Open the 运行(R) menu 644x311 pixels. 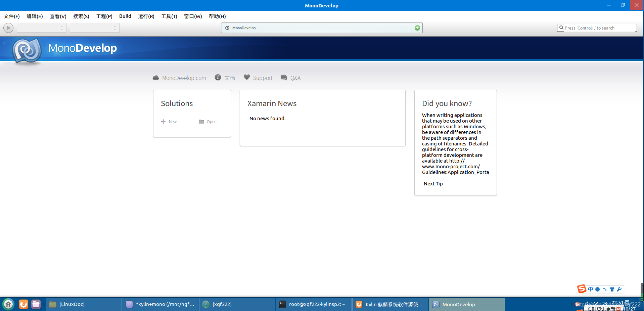(146, 16)
